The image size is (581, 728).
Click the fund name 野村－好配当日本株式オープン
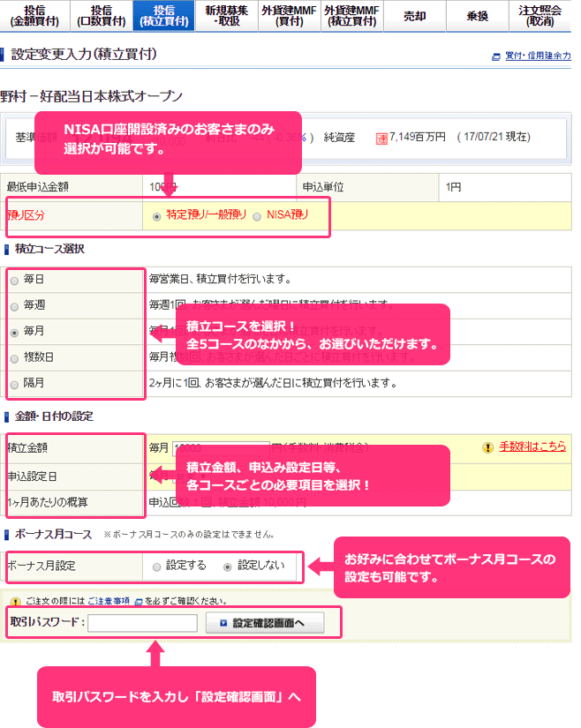tap(91, 96)
